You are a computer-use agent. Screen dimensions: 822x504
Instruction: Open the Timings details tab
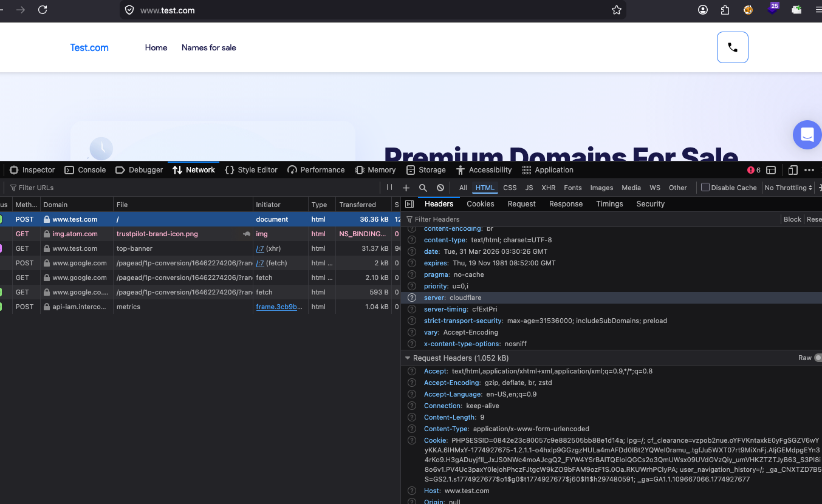pyautogui.click(x=609, y=204)
